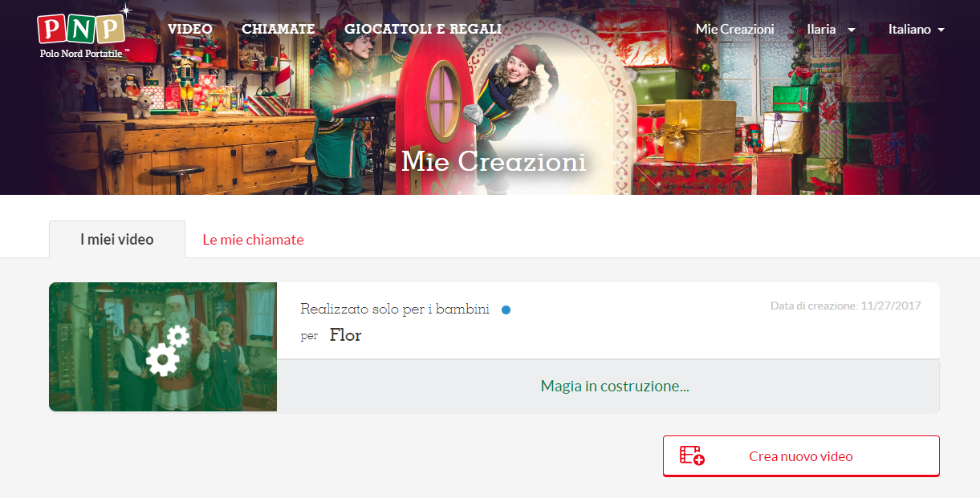
Task: Expand the Ilaria account dropdown arrow
Action: pyautogui.click(x=851, y=30)
